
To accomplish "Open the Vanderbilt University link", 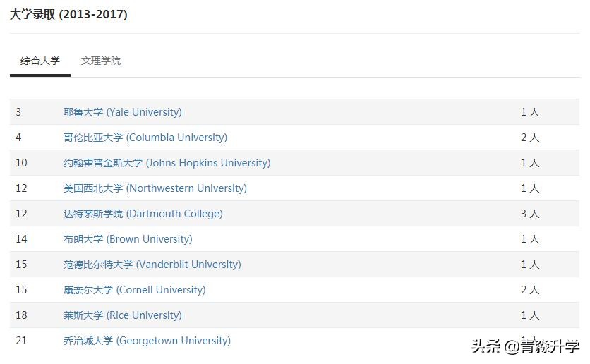I will point(152,265).
